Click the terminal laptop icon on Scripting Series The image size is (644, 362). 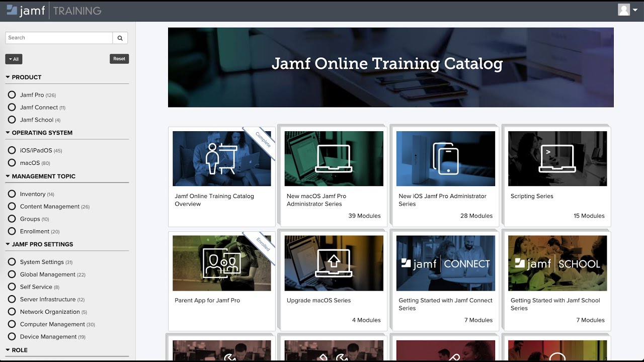point(557,158)
